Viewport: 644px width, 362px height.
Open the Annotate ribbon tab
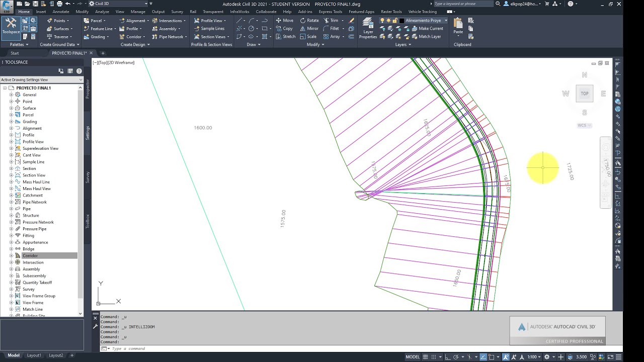[x=61, y=12]
